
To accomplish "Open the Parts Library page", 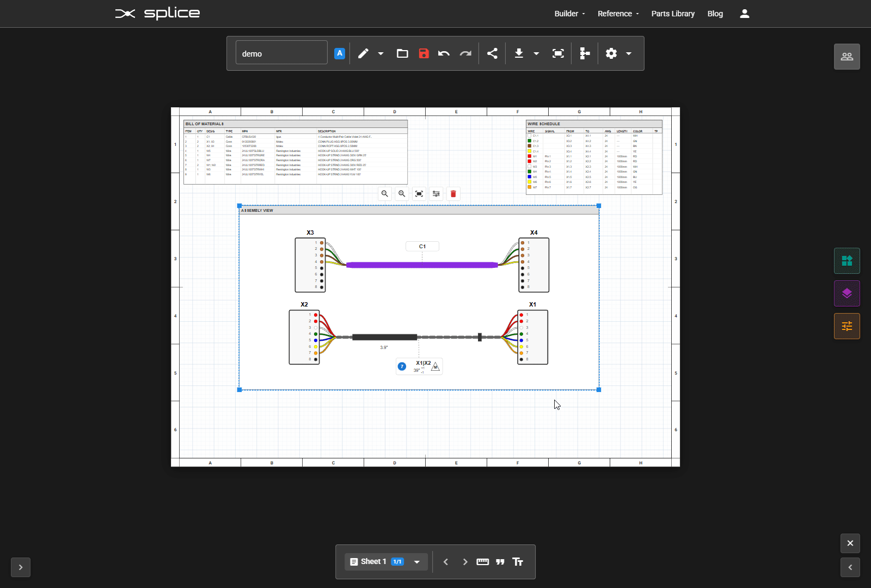I will tap(673, 14).
